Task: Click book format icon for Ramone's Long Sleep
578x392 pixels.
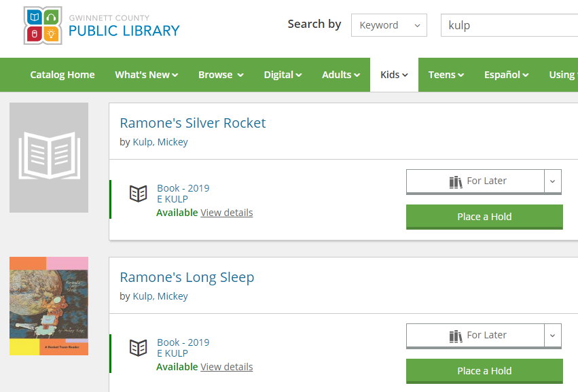Action: click(x=139, y=348)
